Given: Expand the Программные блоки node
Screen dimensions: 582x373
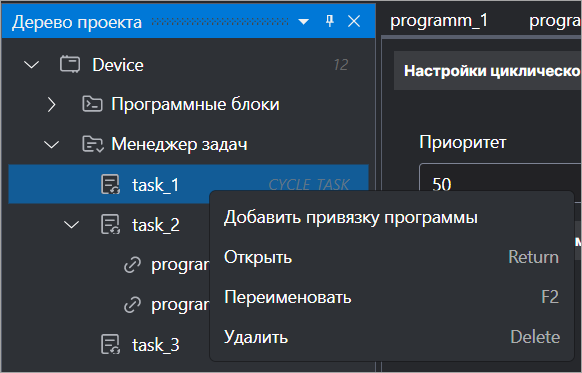Looking at the screenshot, I should tap(52, 105).
